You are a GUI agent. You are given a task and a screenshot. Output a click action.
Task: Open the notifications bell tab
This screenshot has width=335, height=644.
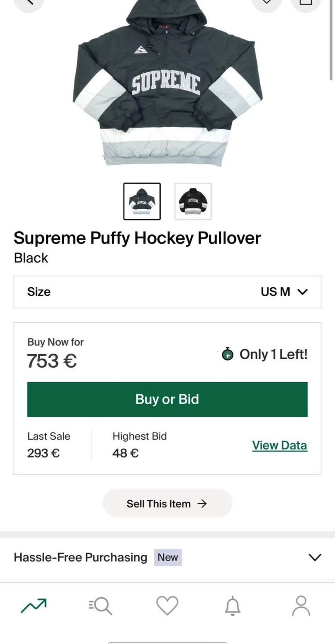click(233, 606)
